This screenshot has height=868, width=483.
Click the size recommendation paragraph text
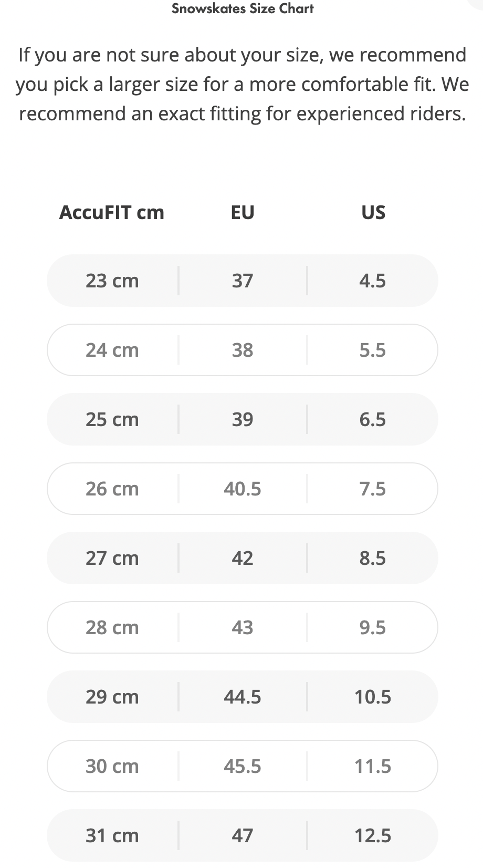click(x=243, y=84)
